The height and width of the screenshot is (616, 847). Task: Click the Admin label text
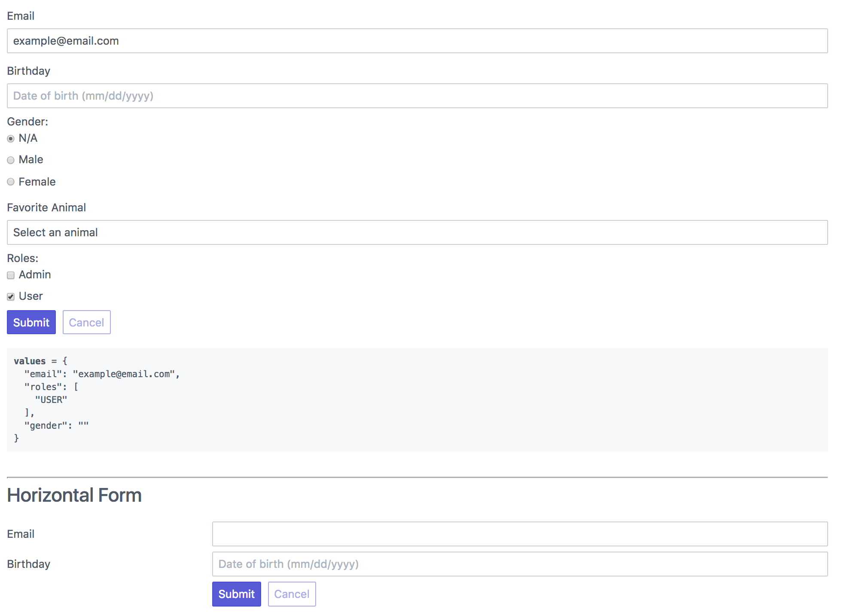pos(35,275)
